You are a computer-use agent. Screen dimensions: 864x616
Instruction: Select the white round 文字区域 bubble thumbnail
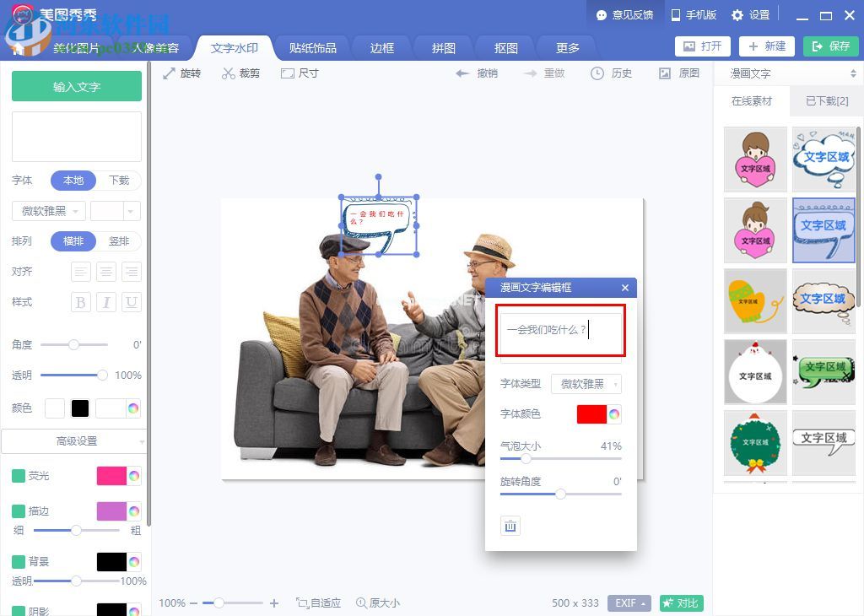tap(754, 371)
